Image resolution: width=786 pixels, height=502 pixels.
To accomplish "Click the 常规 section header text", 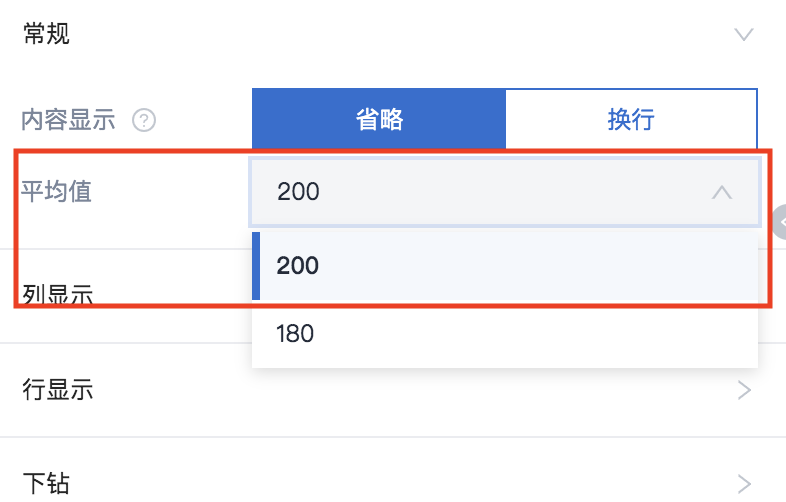I will (46, 34).
